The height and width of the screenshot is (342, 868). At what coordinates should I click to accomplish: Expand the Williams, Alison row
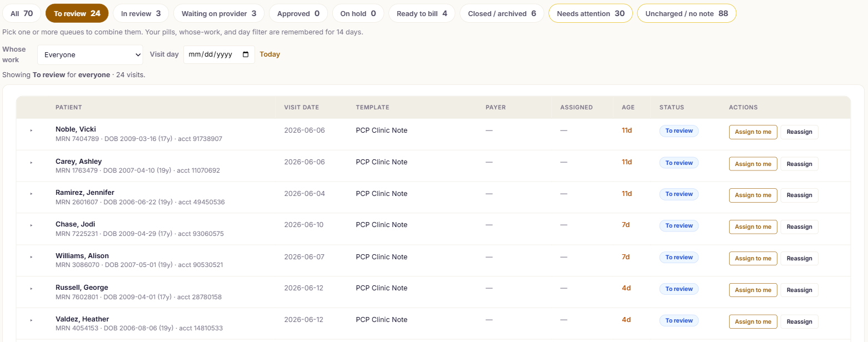(x=31, y=256)
